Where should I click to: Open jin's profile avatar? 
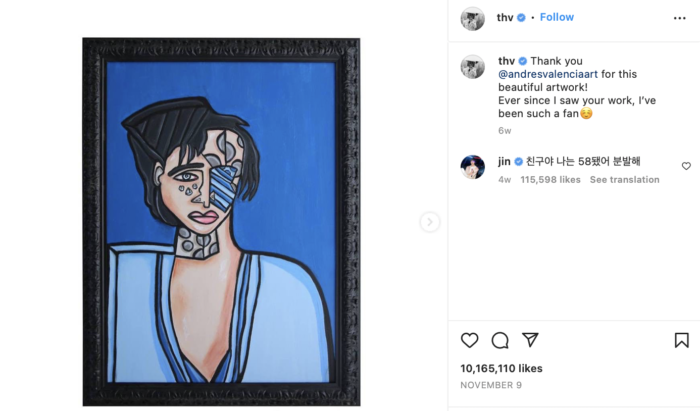pos(472,166)
